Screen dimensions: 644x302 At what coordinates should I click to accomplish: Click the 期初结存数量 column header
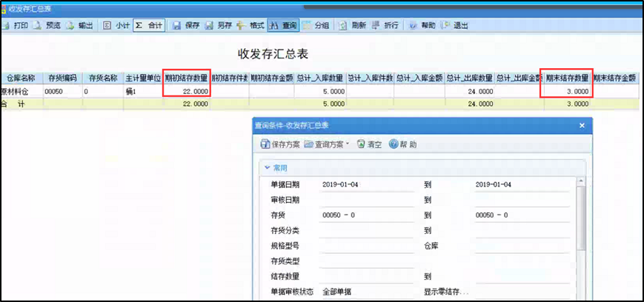(187, 78)
